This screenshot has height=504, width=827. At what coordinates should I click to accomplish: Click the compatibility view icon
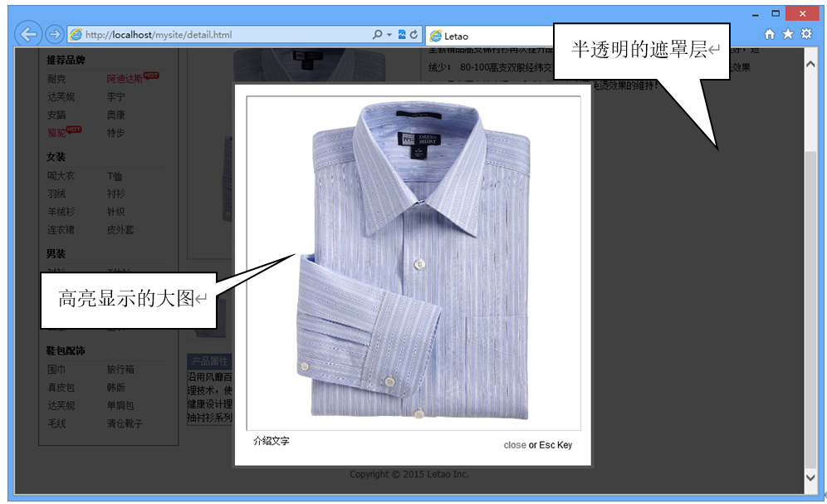pos(402,35)
